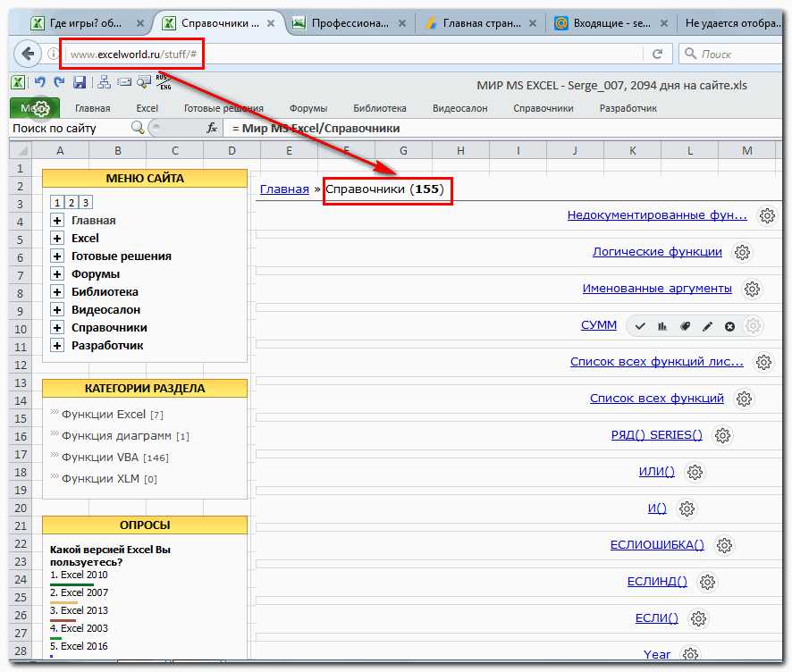This screenshot has width=792, height=672.
Task: Open gear menu for ЕСЛИ()
Action: click(x=698, y=619)
